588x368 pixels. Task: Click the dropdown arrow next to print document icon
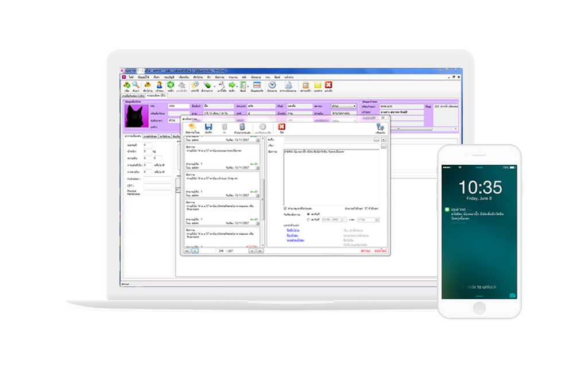[x=248, y=86]
